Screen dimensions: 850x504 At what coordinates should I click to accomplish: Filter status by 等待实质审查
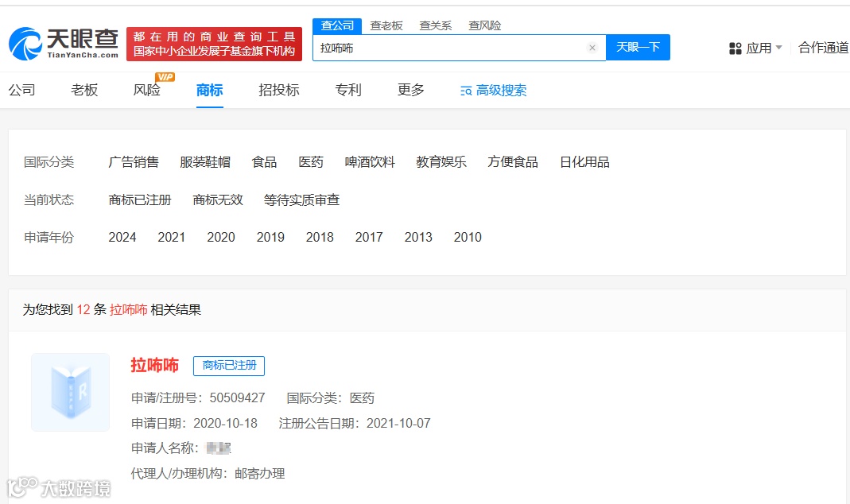click(301, 200)
